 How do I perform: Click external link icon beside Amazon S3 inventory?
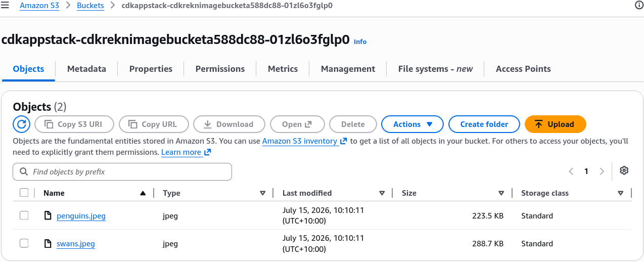pos(344,141)
